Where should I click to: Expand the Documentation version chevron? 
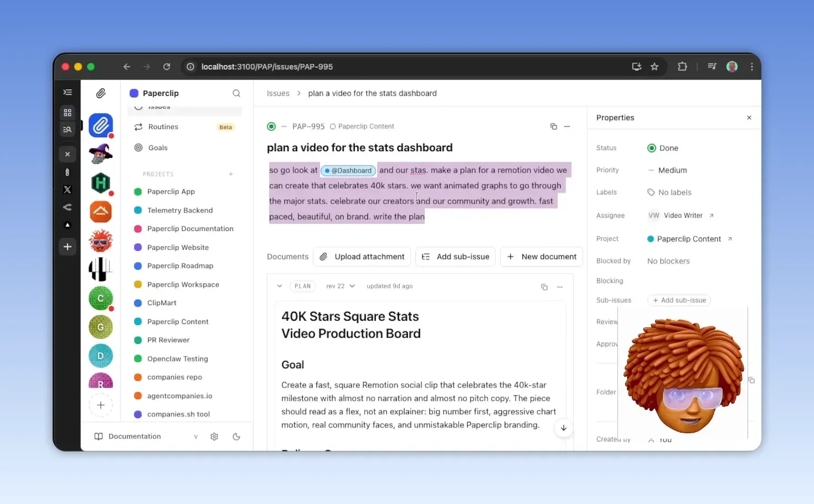195,436
